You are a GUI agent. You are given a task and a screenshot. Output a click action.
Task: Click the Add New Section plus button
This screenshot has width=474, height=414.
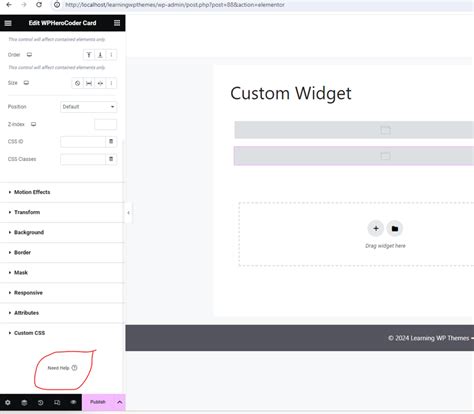[376, 229]
